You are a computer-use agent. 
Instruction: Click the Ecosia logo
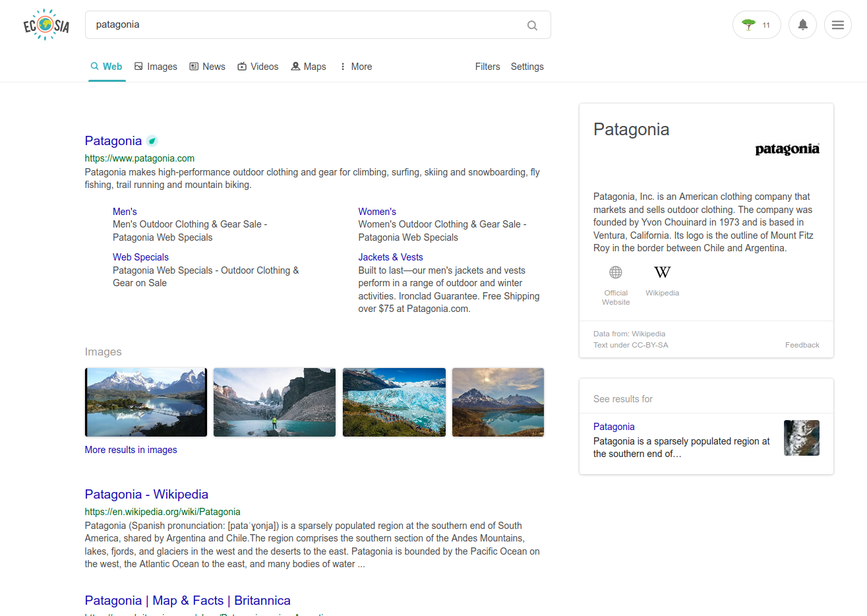(46, 25)
